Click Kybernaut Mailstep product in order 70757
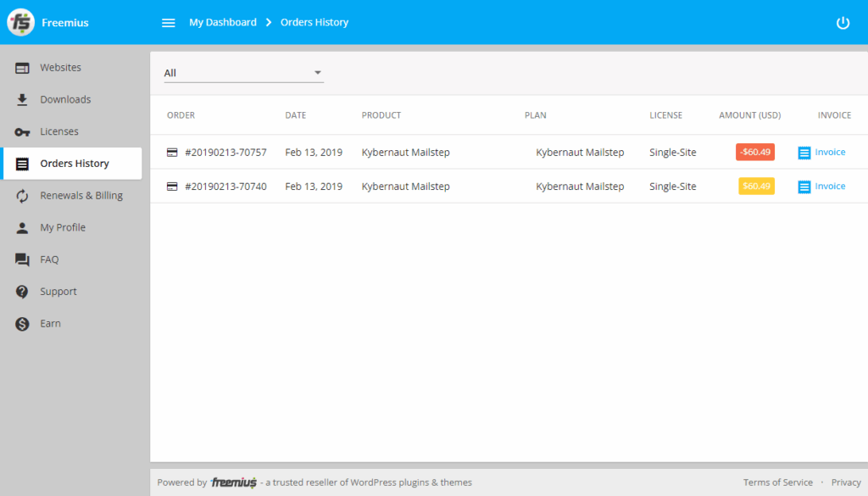 [406, 153]
